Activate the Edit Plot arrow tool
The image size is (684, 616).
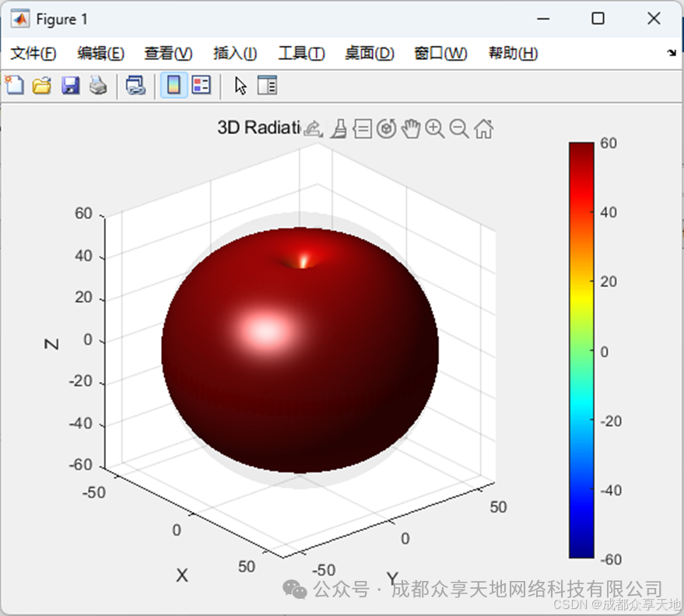pos(240,86)
